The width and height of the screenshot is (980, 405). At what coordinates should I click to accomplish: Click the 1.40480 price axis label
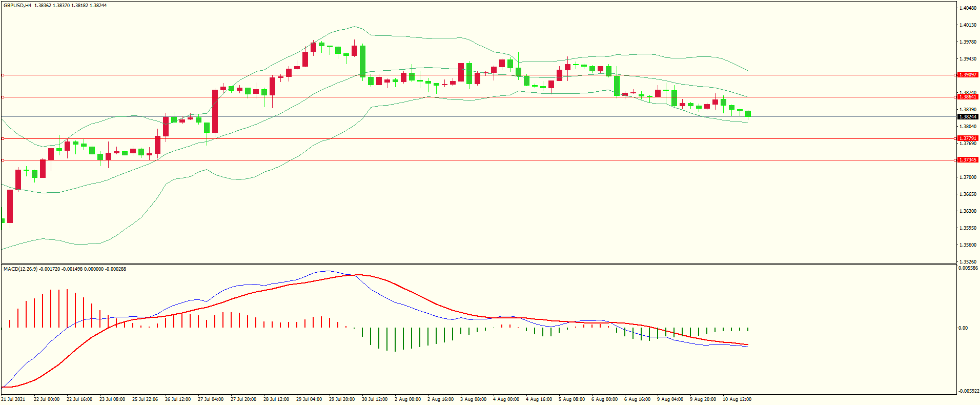(x=968, y=8)
